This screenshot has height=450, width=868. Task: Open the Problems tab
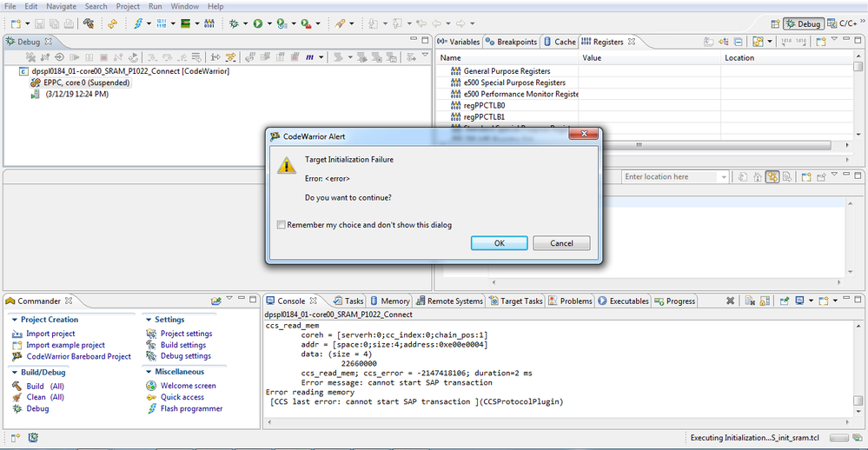coord(570,301)
